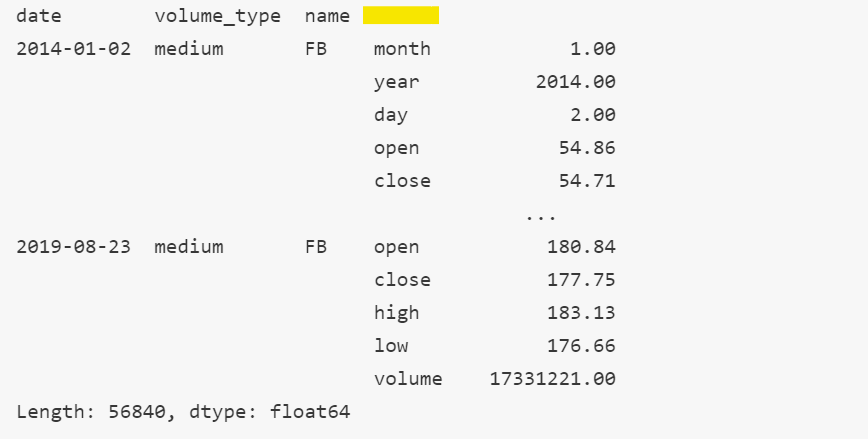Image resolution: width=868 pixels, height=439 pixels.
Task: Click the 176.66 low value
Action: [x=582, y=345]
